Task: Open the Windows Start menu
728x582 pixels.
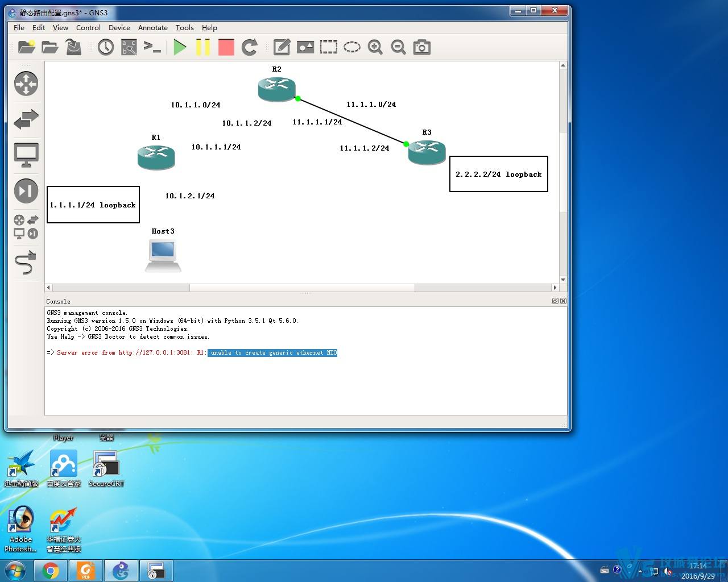Action: point(15,571)
